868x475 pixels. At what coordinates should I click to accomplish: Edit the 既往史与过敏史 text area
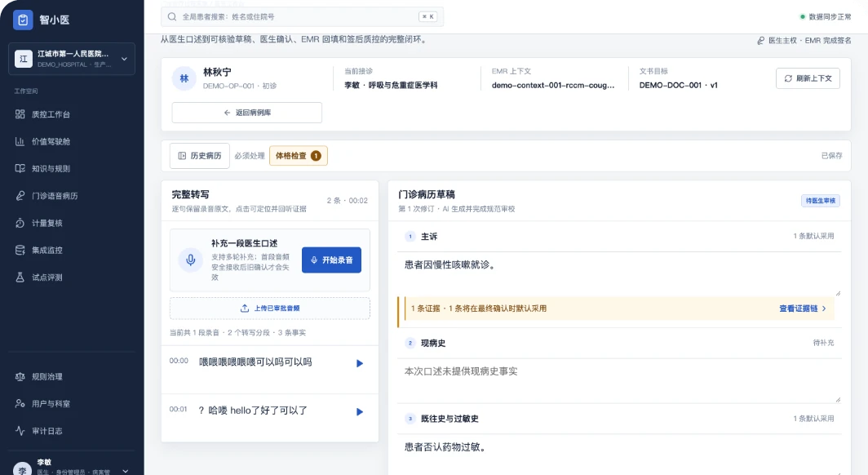tap(619, 454)
